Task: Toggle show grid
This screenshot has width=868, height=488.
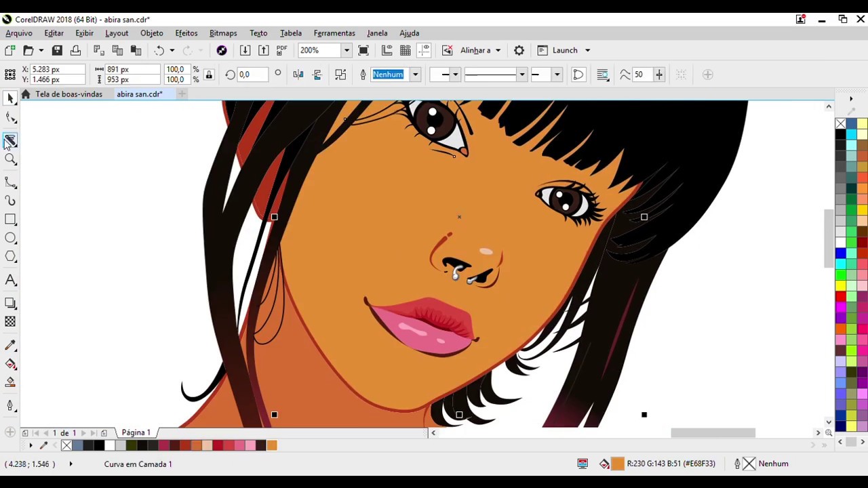Action: [x=406, y=50]
